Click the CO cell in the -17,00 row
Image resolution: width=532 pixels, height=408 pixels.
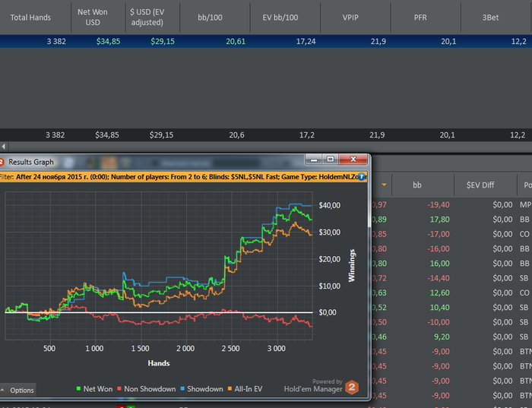[524, 234]
